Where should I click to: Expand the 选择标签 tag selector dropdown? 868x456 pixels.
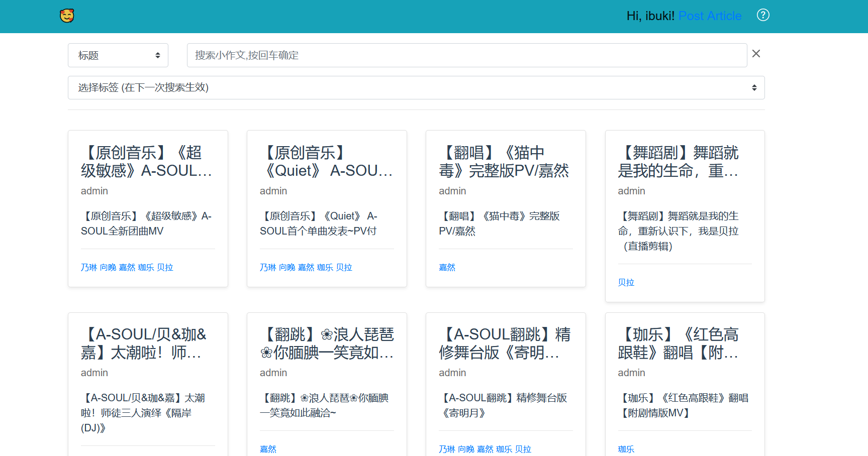(x=416, y=88)
